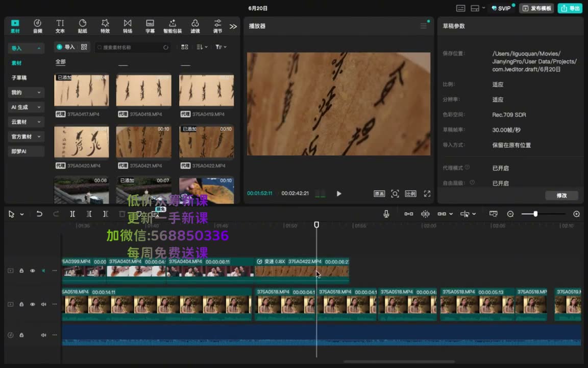
Task: Expand the 云素材 sidebar dropdown
Action: (x=26, y=122)
